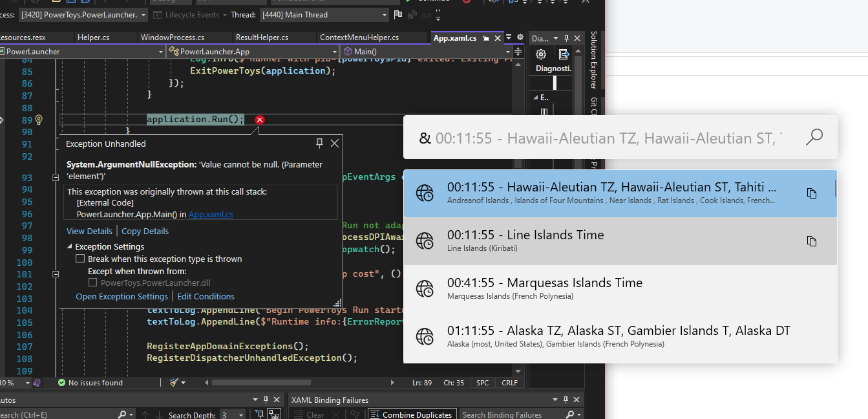Switch to the Resources.resx tab

[36, 38]
